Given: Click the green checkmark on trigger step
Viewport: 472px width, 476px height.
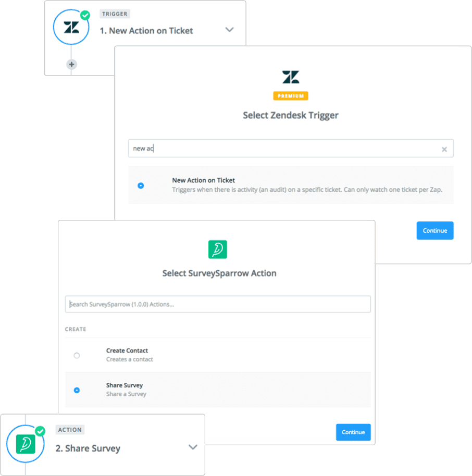Looking at the screenshot, I should [x=85, y=15].
